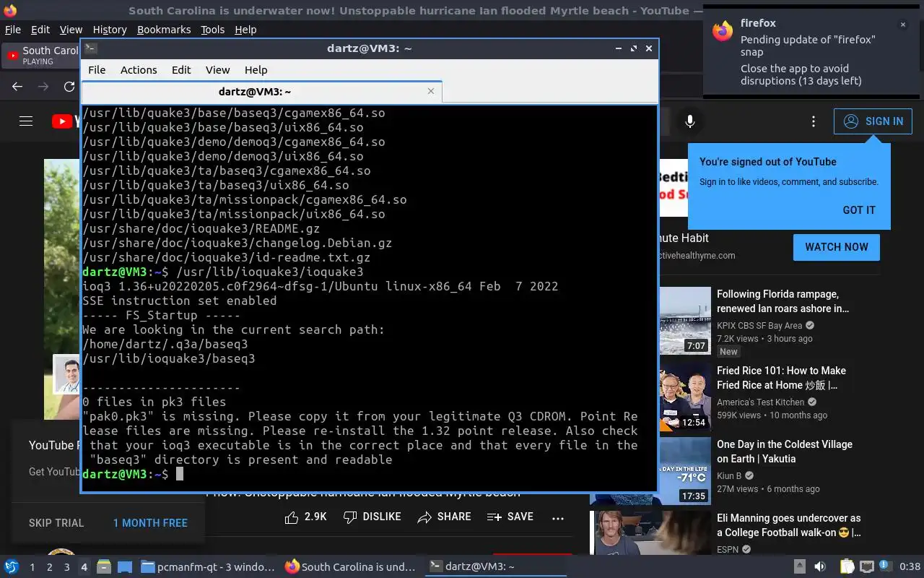924x578 pixels.
Task: Open terminal File menu
Action: (x=97, y=70)
